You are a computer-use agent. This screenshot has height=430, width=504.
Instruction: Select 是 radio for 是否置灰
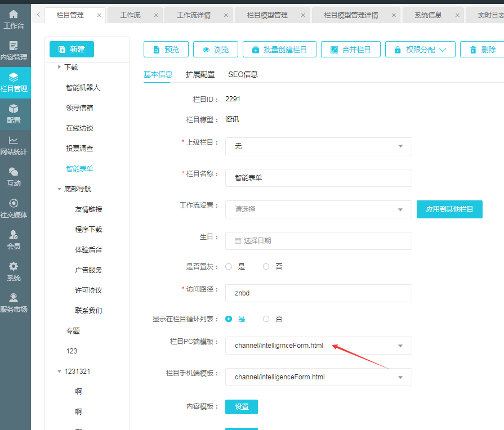click(x=229, y=267)
